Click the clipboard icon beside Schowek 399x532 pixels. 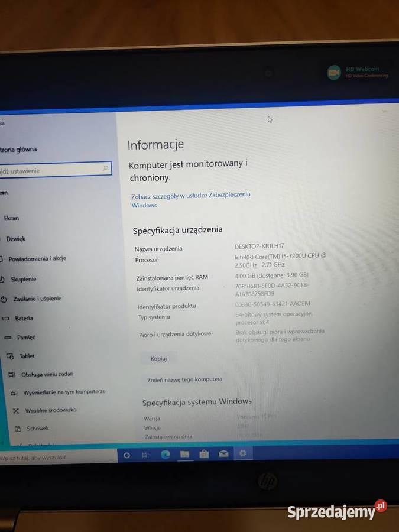click(x=18, y=429)
